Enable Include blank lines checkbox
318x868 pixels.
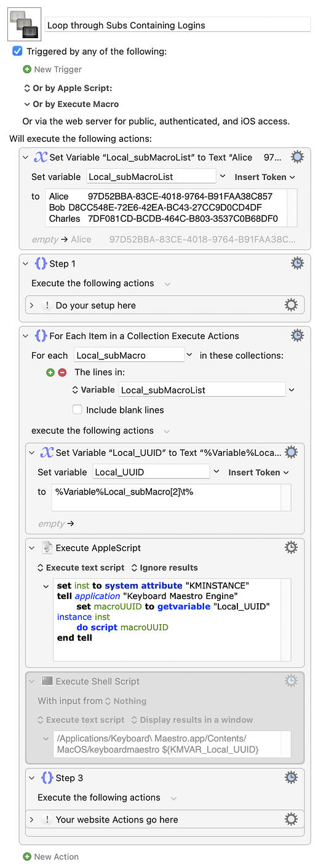coord(77,410)
